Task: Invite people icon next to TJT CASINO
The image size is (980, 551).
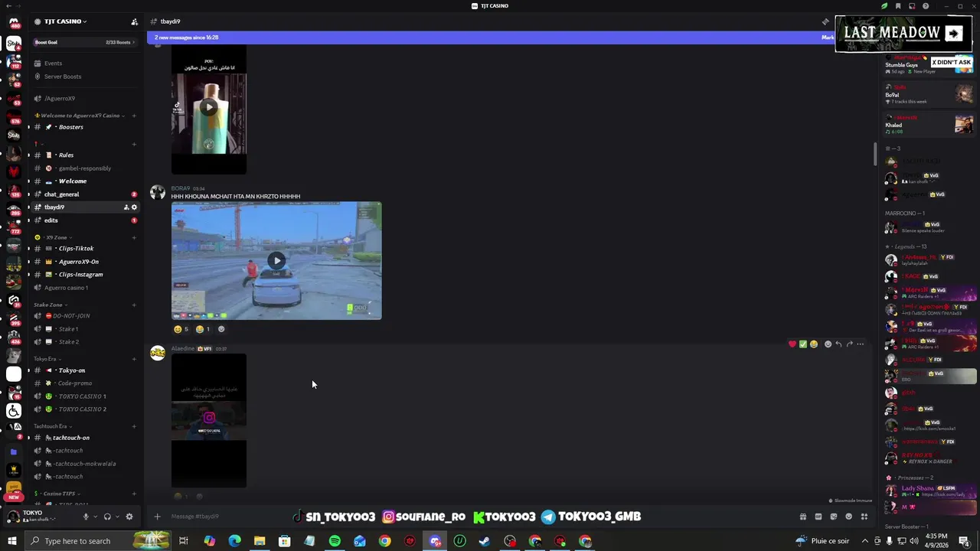Action: pos(135,21)
